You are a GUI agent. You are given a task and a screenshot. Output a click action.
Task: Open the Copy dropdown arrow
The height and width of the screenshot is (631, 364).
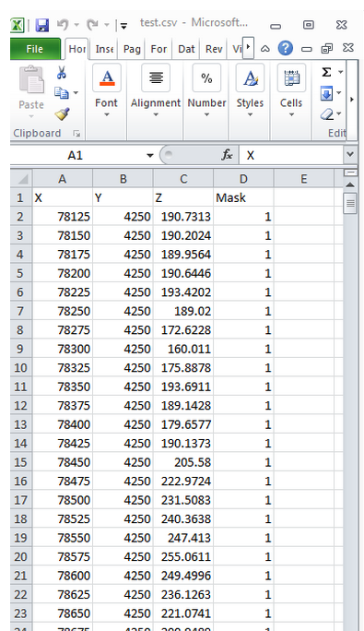(76, 93)
